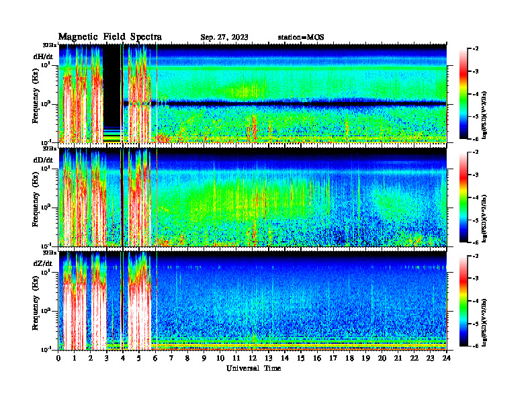
Task: Click the dD/dt panel color scale bar
Action: coord(463,197)
